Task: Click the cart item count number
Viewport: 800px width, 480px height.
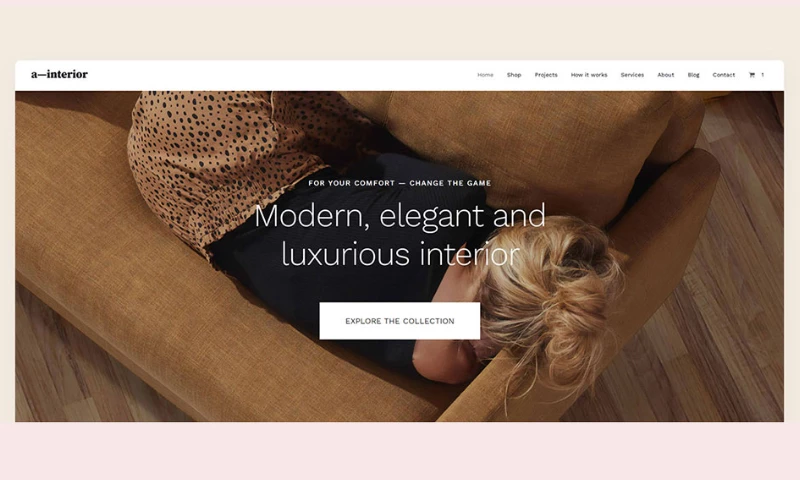Action: [763, 75]
